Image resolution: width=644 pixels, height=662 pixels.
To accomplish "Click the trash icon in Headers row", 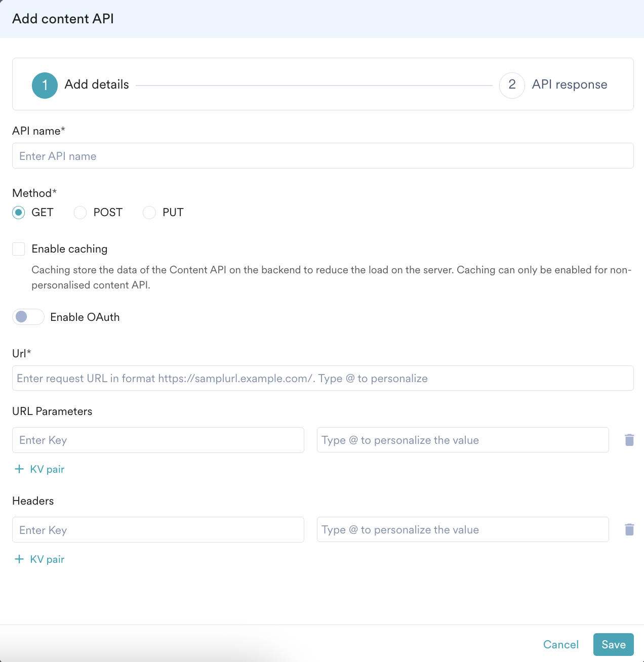I will [629, 529].
